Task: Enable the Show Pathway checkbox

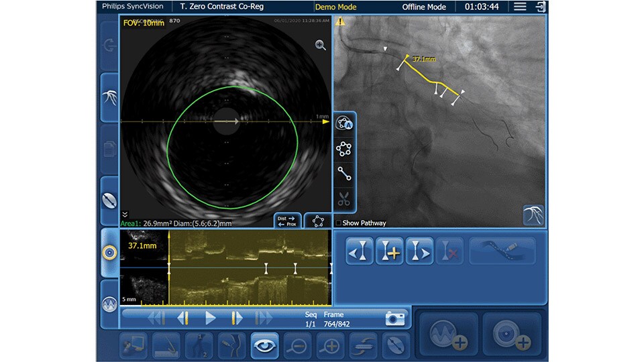Action: [x=338, y=223]
